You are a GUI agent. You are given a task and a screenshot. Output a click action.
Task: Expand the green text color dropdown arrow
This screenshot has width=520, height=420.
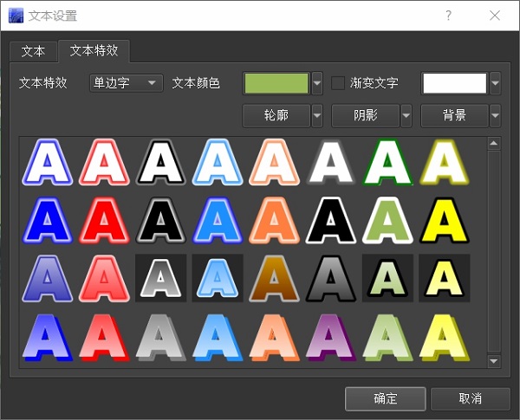click(317, 83)
